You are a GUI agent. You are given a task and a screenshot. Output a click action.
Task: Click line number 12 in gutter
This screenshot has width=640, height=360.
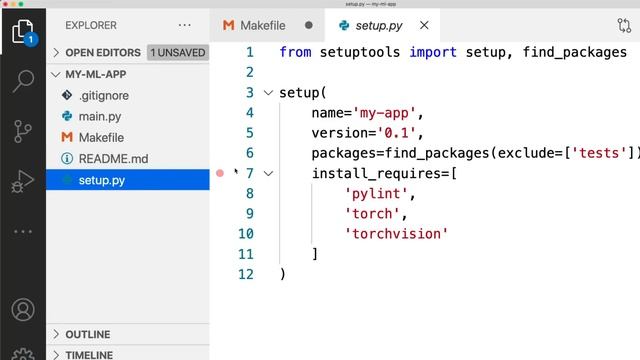click(x=246, y=274)
